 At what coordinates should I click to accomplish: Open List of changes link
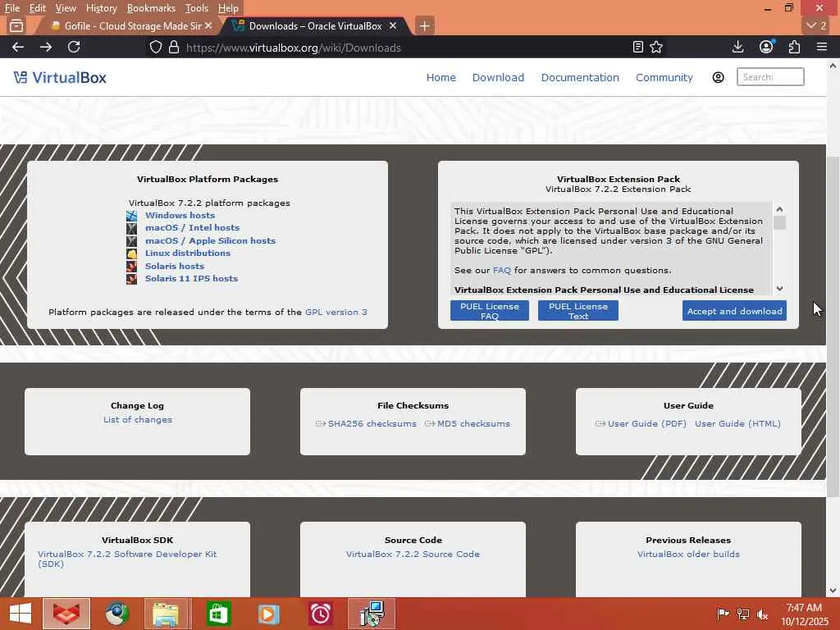138,419
